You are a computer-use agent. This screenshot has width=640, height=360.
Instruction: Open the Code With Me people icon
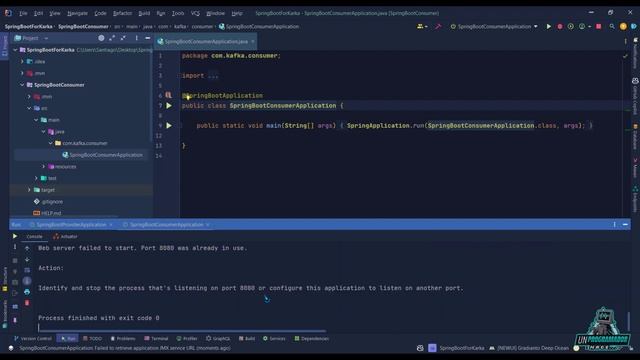tap(422, 27)
